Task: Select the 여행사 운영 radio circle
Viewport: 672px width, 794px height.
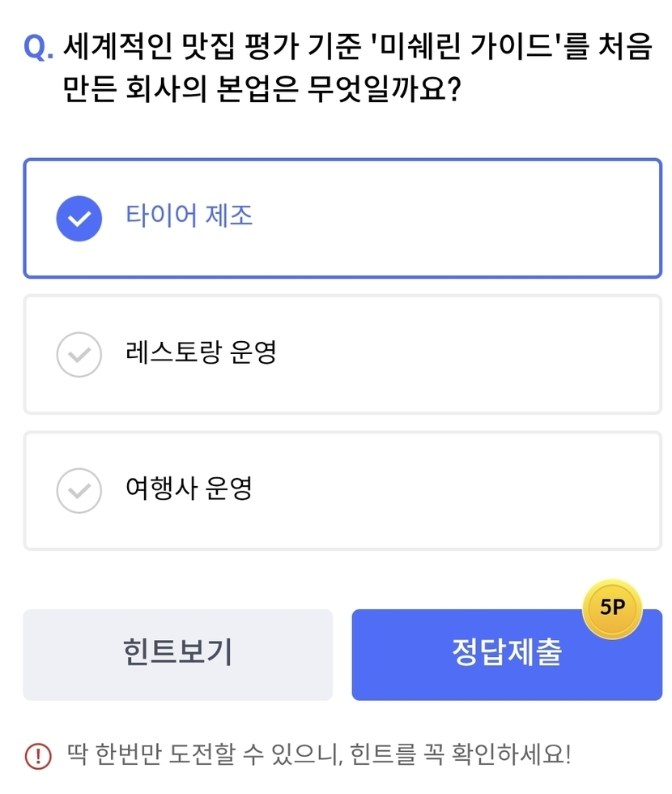Action: click(79, 491)
